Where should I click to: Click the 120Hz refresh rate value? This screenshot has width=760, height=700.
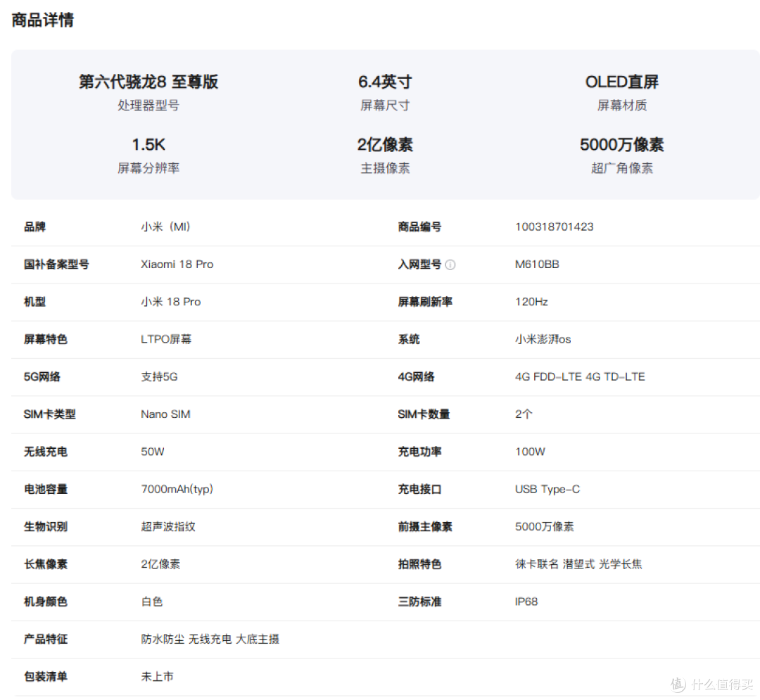pos(531,302)
